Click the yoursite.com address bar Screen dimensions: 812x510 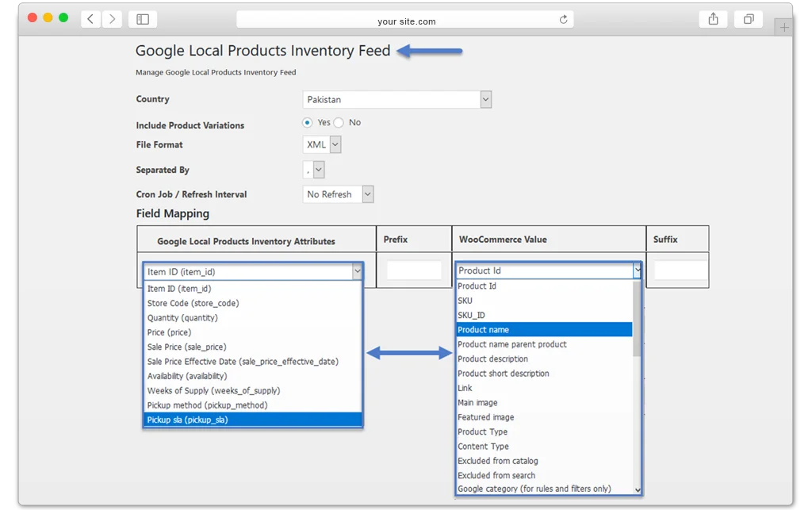[405, 20]
